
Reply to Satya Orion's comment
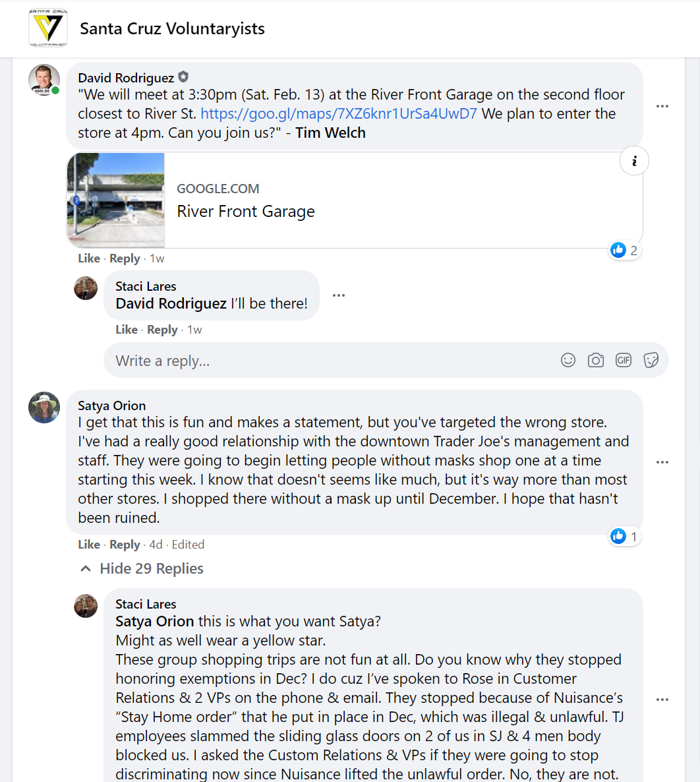point(125,545)
